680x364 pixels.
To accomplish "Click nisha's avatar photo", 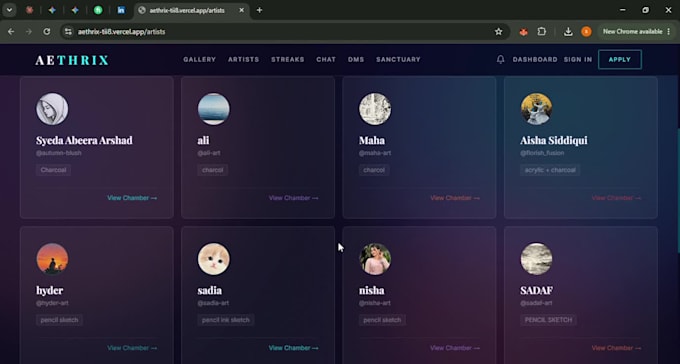I will pos(375,259).
